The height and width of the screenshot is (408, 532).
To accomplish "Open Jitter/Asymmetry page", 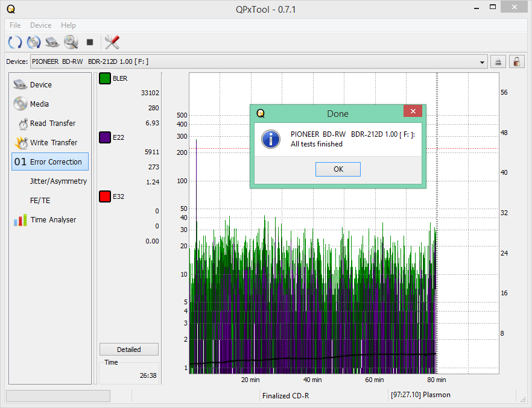I will [x=50, y=181].
